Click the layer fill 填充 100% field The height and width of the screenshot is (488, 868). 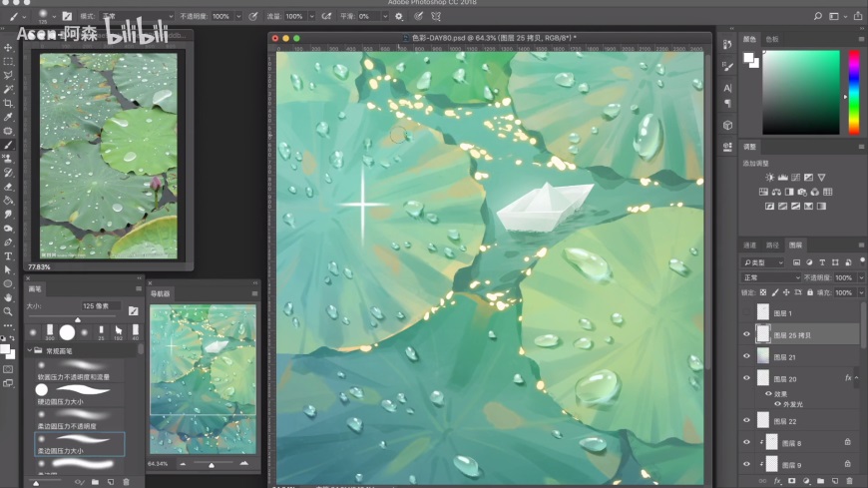point(844,292)
